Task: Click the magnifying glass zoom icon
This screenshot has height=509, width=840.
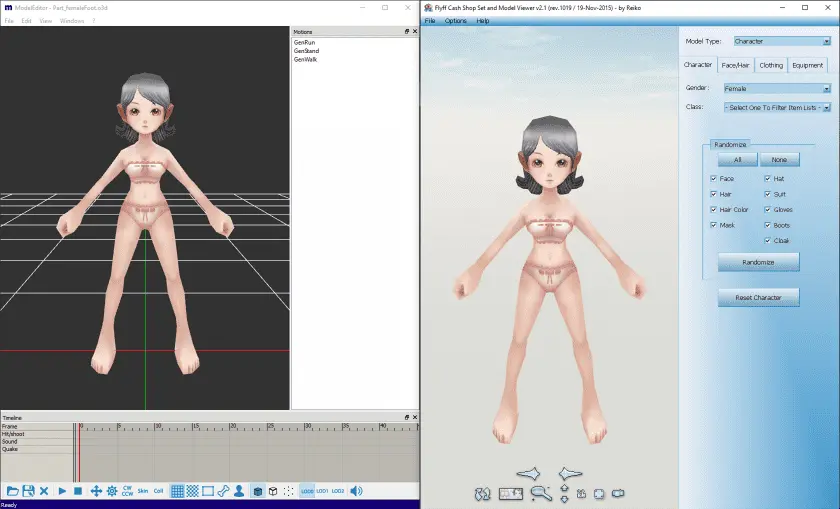Action: point(541,493)
